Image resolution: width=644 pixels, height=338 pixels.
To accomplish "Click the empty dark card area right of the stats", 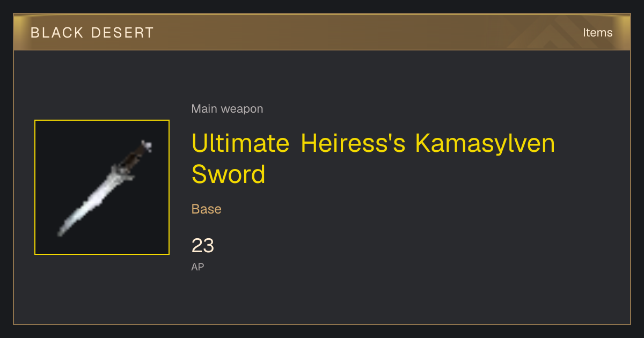I will pyautogui.click(x=429, y=252).
